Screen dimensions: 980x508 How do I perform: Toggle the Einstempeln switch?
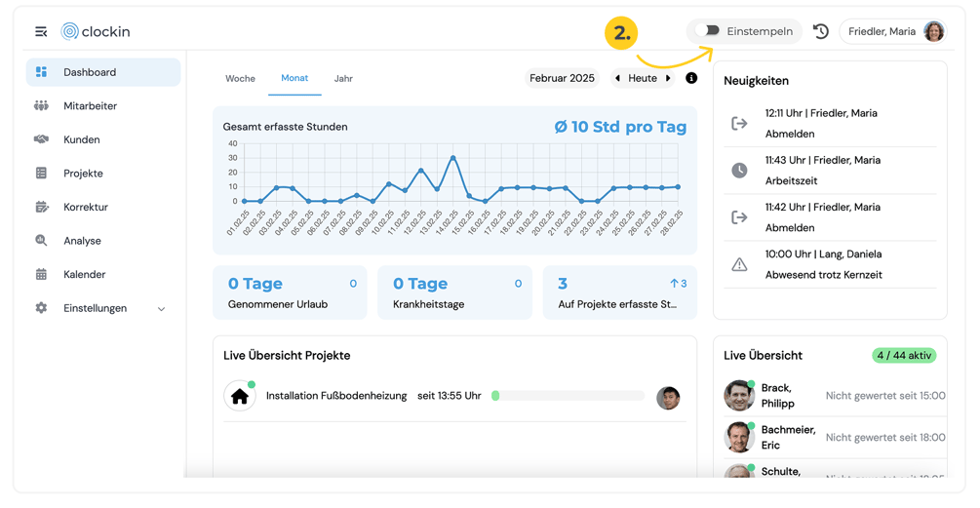coord(711,31)
